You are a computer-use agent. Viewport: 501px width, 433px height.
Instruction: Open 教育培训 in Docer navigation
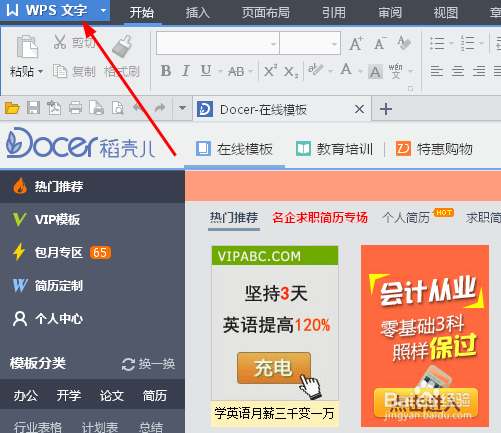tap(334, 149)
